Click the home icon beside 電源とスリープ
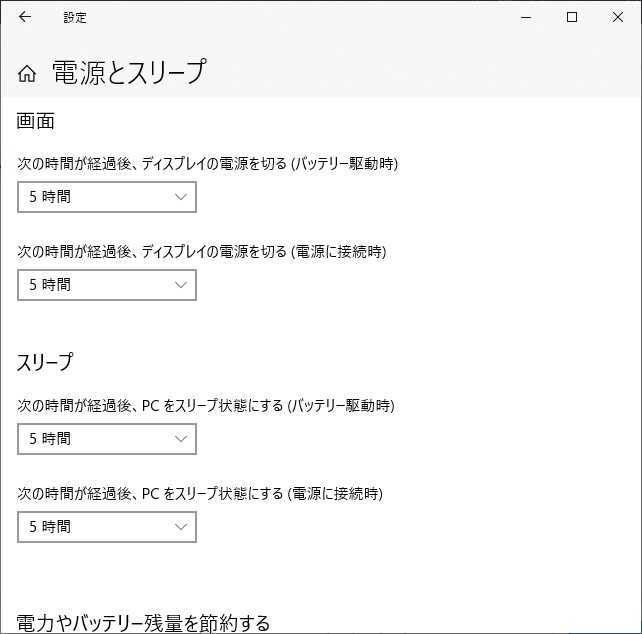This screenshot has width=642, height=634. pos(28,73)
